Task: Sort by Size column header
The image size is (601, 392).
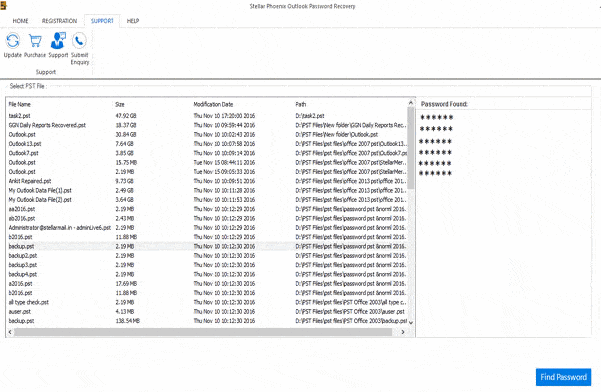Action: coord(120,104)
